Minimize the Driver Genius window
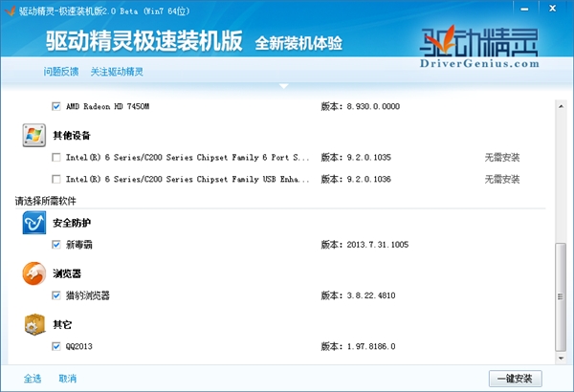This screenshot has width=574, height=392. click(x=525, y=9)
